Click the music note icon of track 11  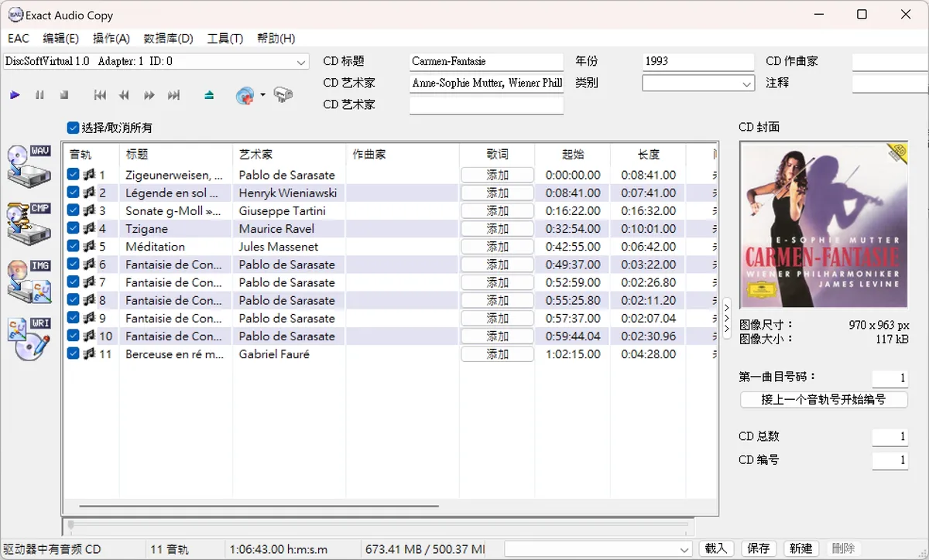click(89, 354)
